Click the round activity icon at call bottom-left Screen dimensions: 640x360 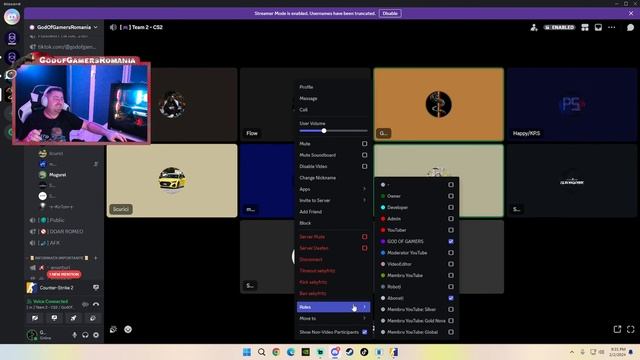(x=128, y=329)
